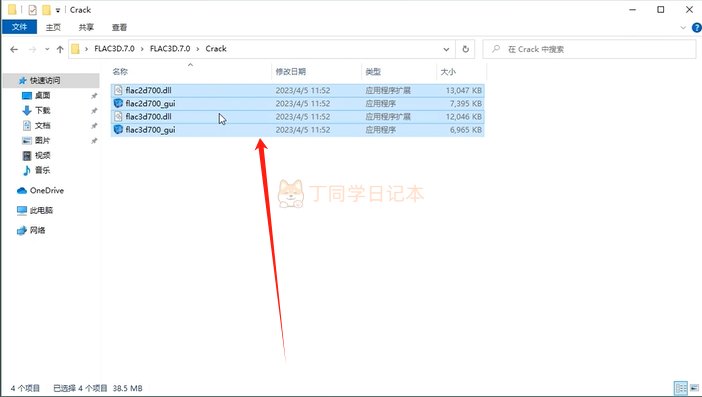Click the 13,047 KB size cell

464,90
